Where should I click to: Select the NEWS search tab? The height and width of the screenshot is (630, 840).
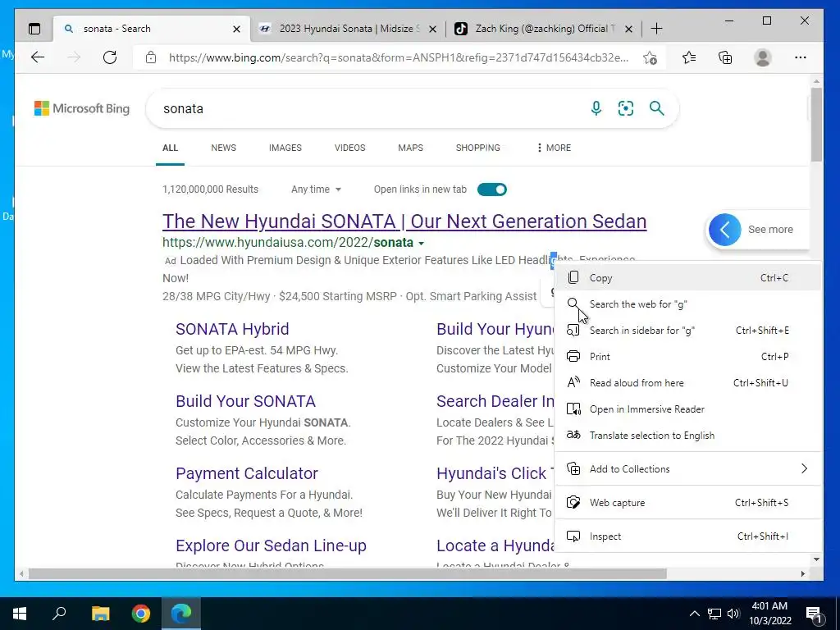223,148
